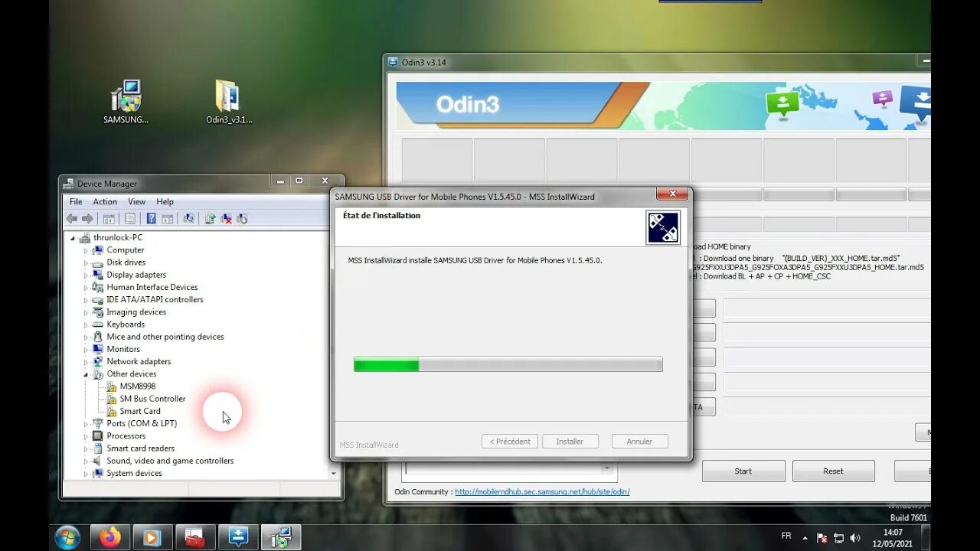
Task: Click the green installation progress bar
Action: (x=508, y=365)
